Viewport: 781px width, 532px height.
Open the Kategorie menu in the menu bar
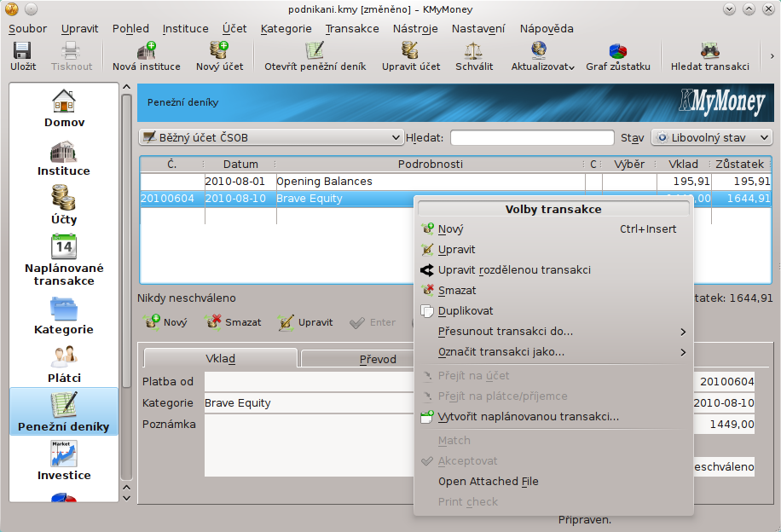[286, 29]
